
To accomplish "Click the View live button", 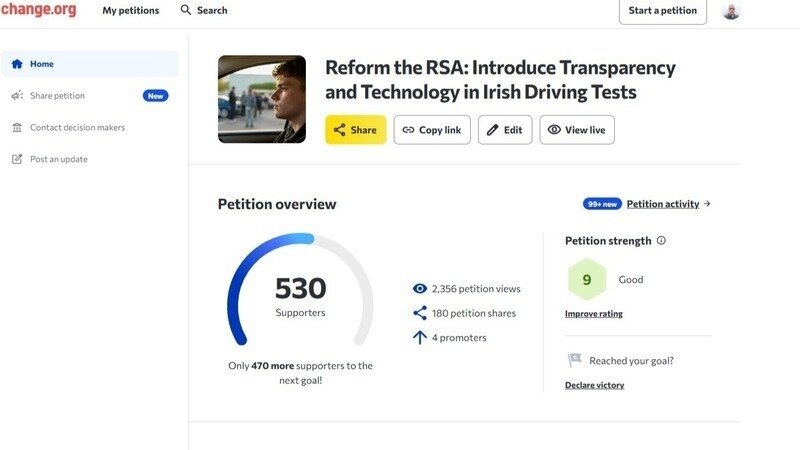I will tap(577, 130).
